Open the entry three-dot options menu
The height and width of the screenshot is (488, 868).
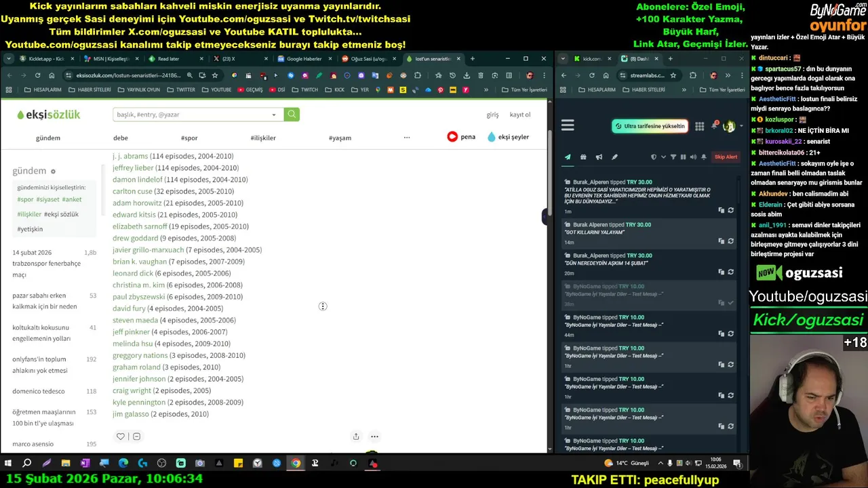point(374,436)
